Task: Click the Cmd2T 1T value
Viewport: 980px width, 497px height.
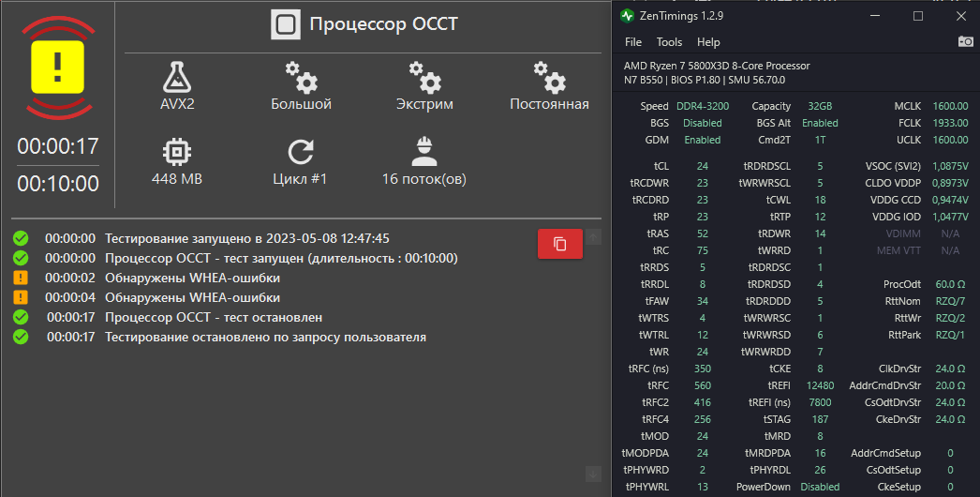Action: coord(820,141)
